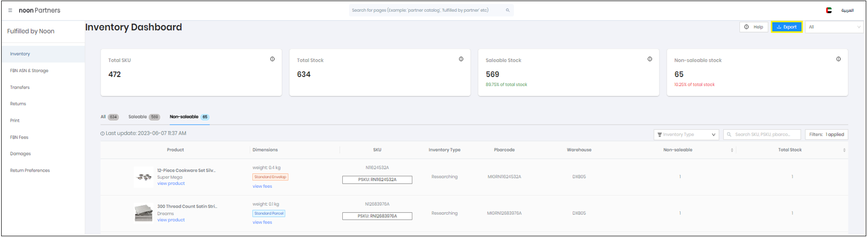
Task: Click the Standard Parcel tag
Action: [268, 213]
